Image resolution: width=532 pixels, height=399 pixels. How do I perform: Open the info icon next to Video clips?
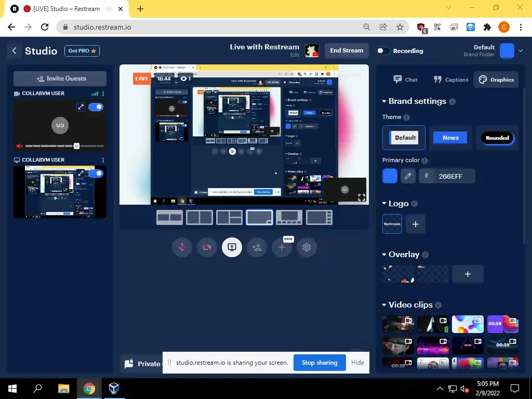(x=438, y=305)
